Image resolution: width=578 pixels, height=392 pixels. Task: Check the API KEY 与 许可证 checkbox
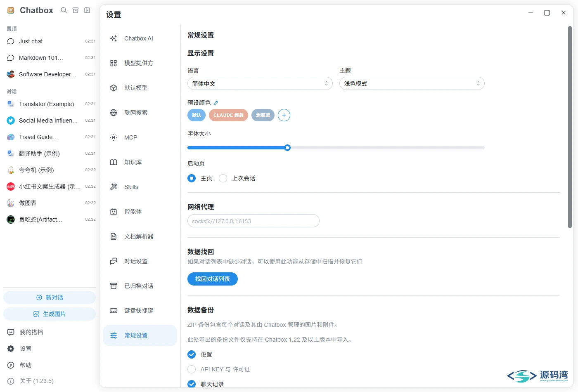click(x=192, y=369)
